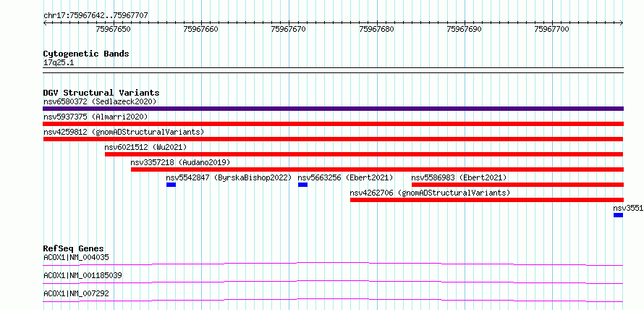Screen dimensions: 644x310
Task: Open the nsv5542847 (ByrskaBishop2022) label
Action: tap(229, 177)
